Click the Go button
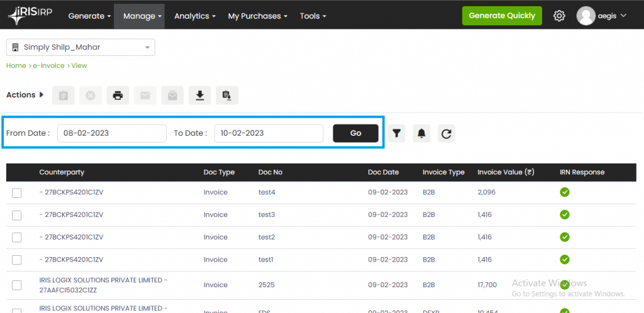The height and width of the screenshot is (313, 644). coord(356,133)
